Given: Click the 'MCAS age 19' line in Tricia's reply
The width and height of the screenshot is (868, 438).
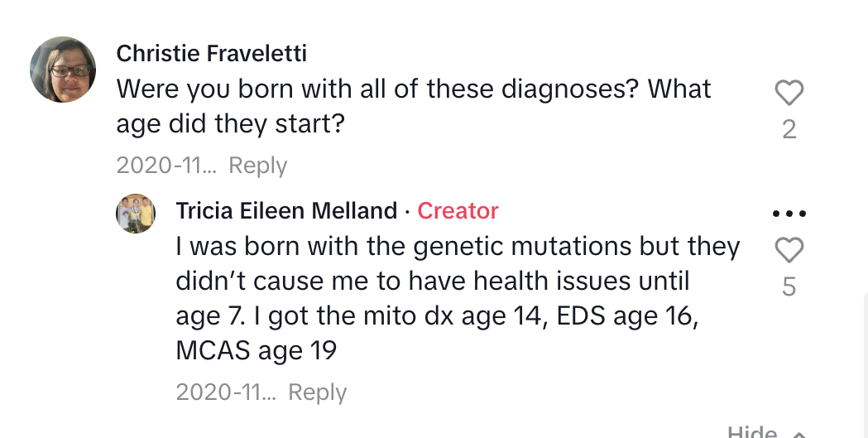Looking at the screenshot, I should click(257, 350).
